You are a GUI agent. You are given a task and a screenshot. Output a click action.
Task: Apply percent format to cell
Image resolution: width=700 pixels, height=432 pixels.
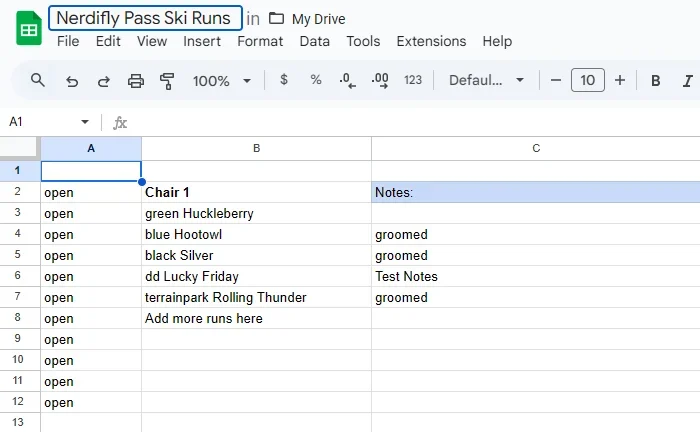pos(316,80)
